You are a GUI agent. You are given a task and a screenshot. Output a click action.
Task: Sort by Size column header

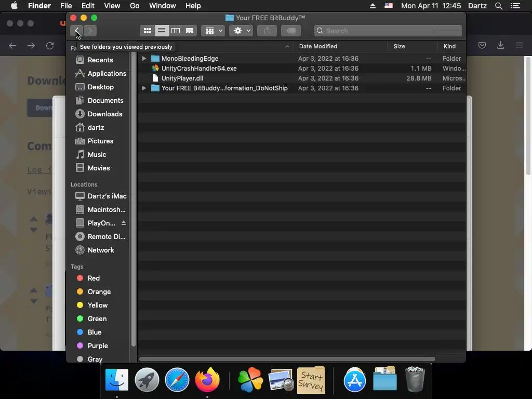399,46
